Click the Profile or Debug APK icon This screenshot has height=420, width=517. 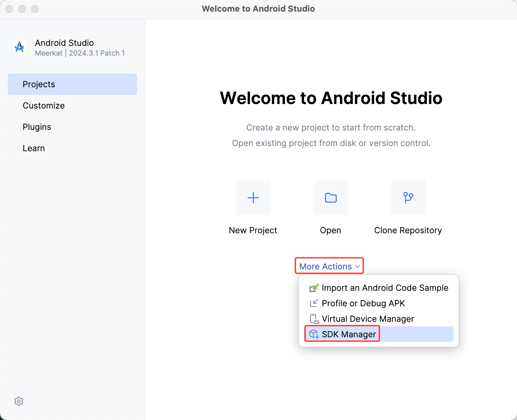point(313,303)
